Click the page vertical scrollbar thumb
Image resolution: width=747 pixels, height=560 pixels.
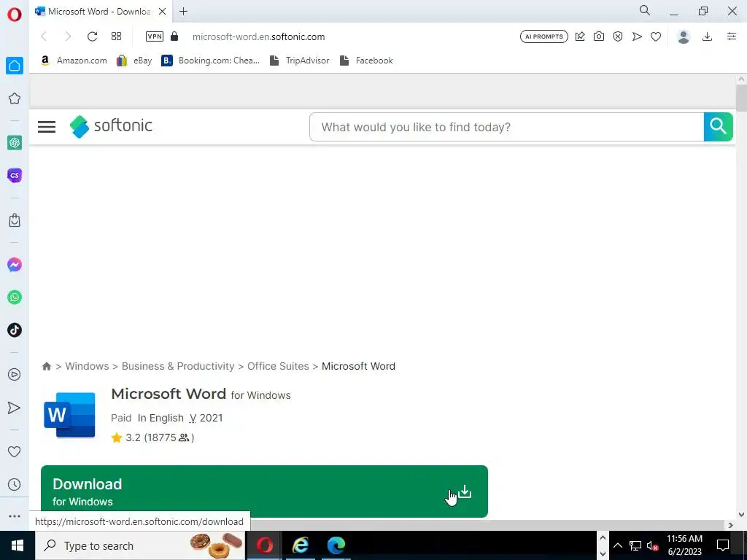[741, 98]
